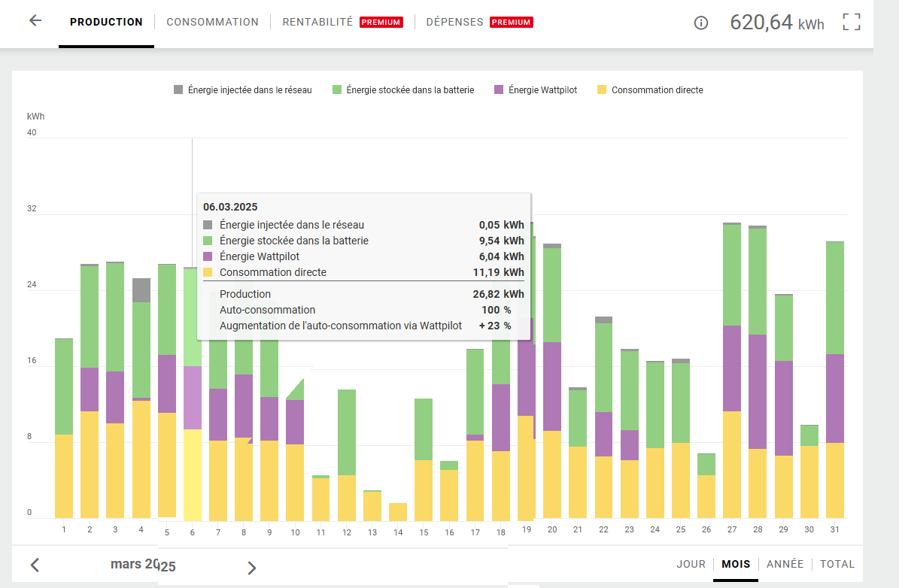Viewport: 899px width, 588px height.
Task: Switch to the Consommation tab
Action: [x=212, y=23]
